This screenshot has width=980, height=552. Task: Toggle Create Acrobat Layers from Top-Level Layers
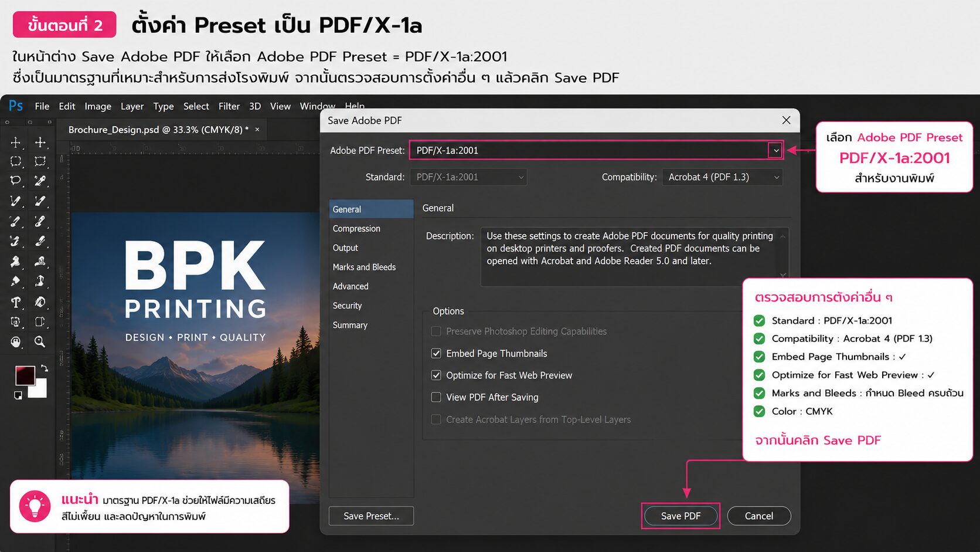click(x=436, y=419)
